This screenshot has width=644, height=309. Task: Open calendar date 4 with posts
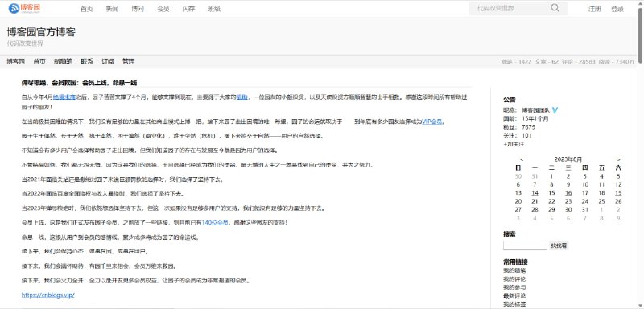(x=601, y=176)
